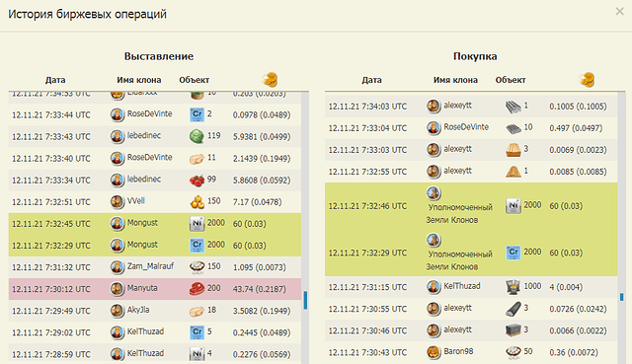Click price 5.9381 (0.0499) cell
632x364 pixels.
point(262,137)
